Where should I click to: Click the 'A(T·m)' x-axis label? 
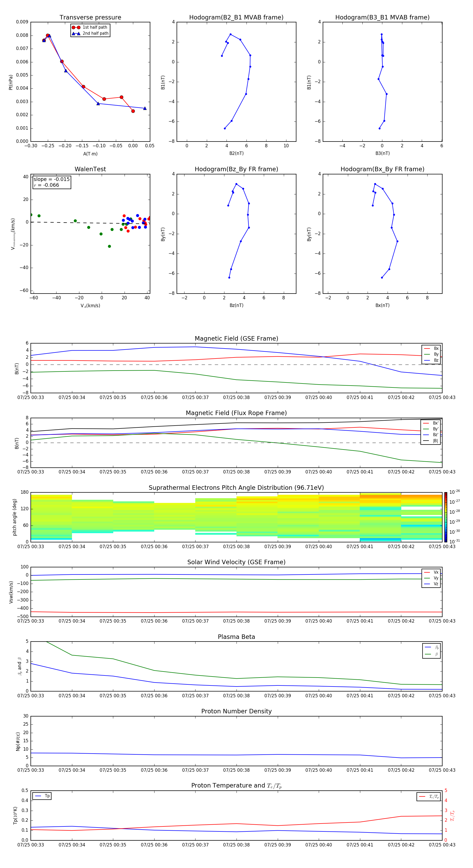90,154
